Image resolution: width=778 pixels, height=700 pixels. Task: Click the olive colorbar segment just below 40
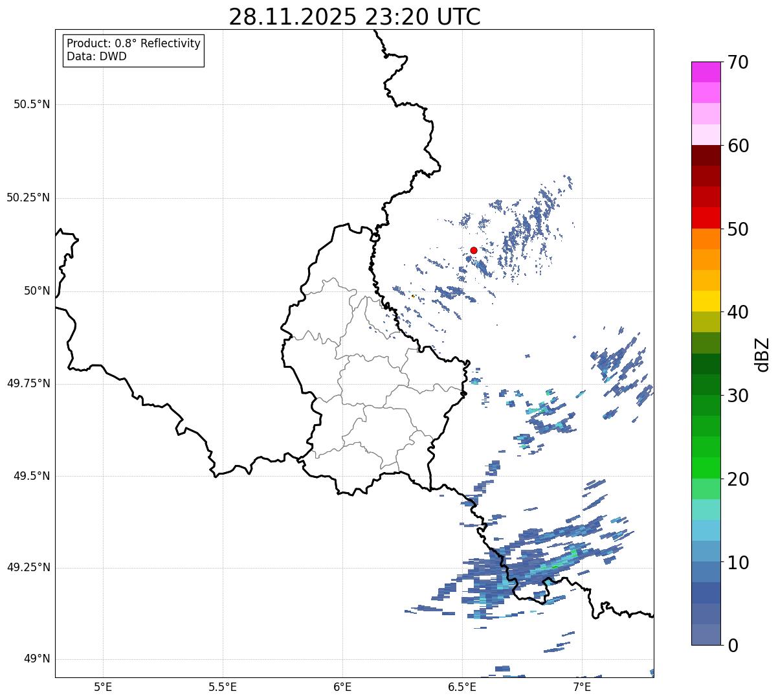[706, 322]
